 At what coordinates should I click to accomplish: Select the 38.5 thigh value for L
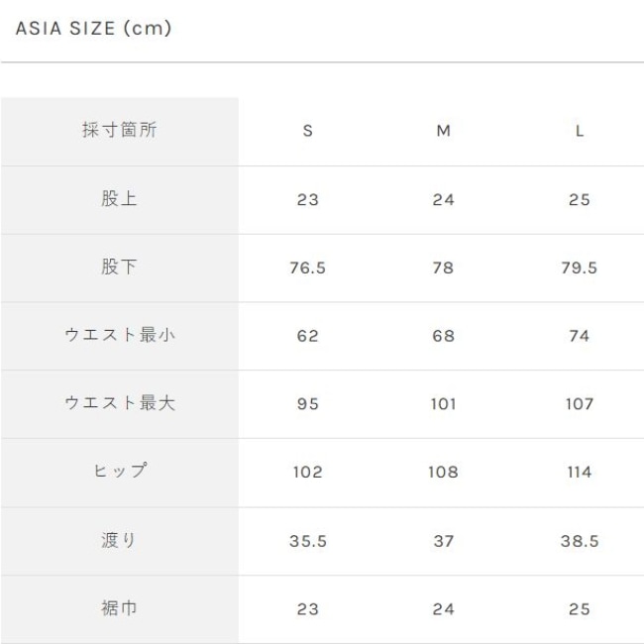[x=580, y=541]
